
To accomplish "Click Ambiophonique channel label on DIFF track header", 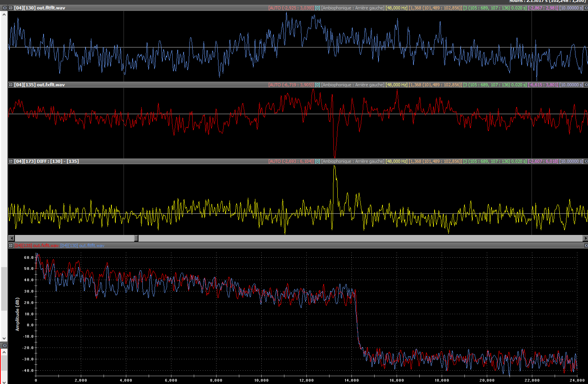I will 353,161.
